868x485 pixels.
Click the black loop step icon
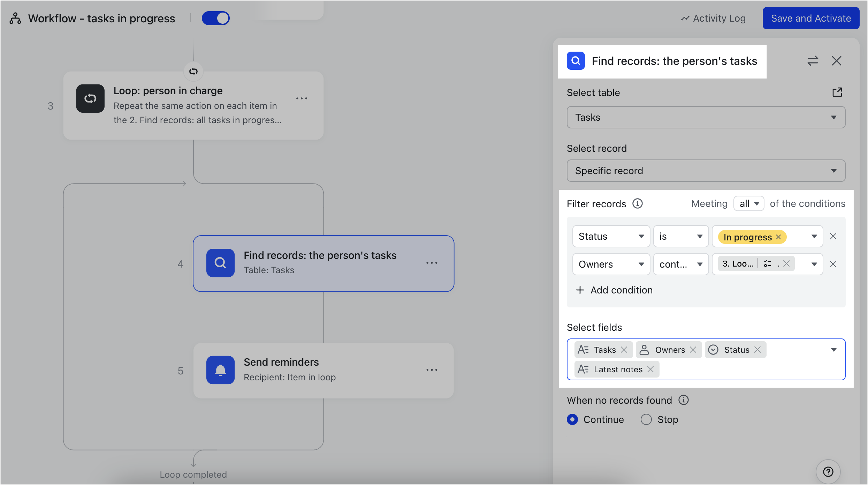[90, 98]
